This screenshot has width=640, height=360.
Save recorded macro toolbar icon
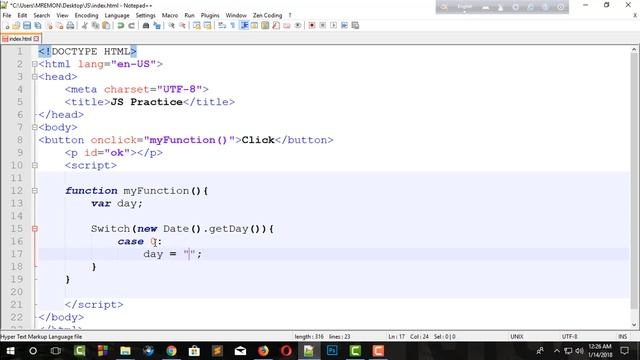(356, 25)
